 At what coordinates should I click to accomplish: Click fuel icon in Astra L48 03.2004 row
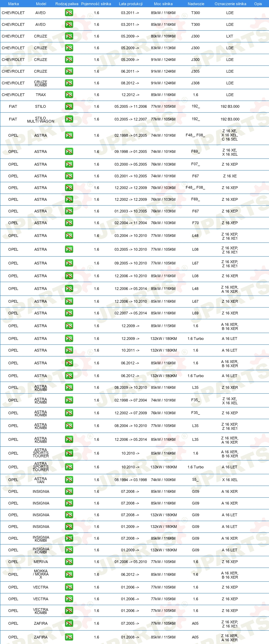69,236
